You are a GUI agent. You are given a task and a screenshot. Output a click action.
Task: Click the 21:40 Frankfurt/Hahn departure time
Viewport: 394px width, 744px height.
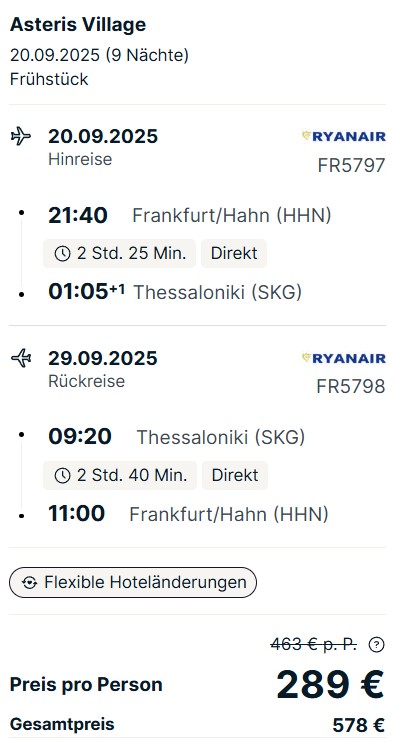[x=78, y=216]
